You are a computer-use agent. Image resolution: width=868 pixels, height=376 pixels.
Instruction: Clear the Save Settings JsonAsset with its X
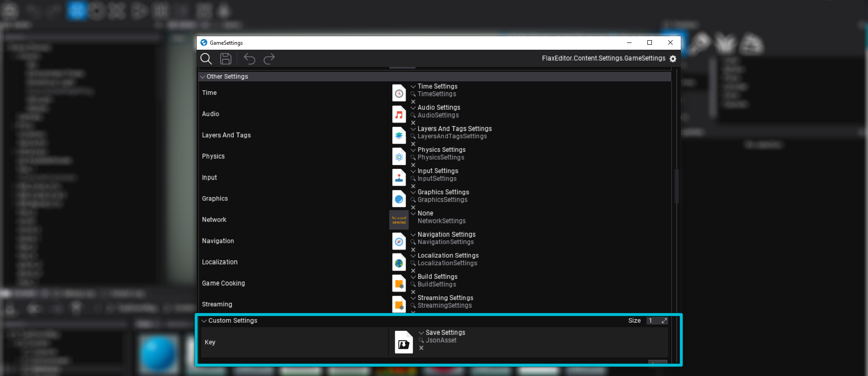pyautogui.click(x=421, y=348)
